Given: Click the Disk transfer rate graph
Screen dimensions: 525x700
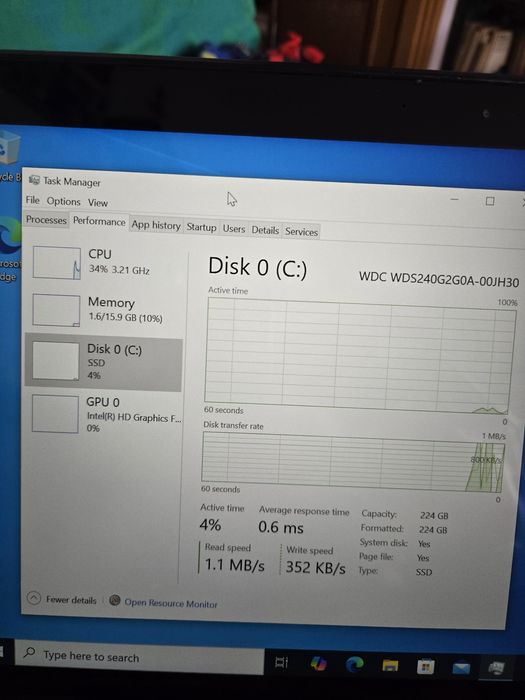Looking at the screenshot, I should 353,462.
